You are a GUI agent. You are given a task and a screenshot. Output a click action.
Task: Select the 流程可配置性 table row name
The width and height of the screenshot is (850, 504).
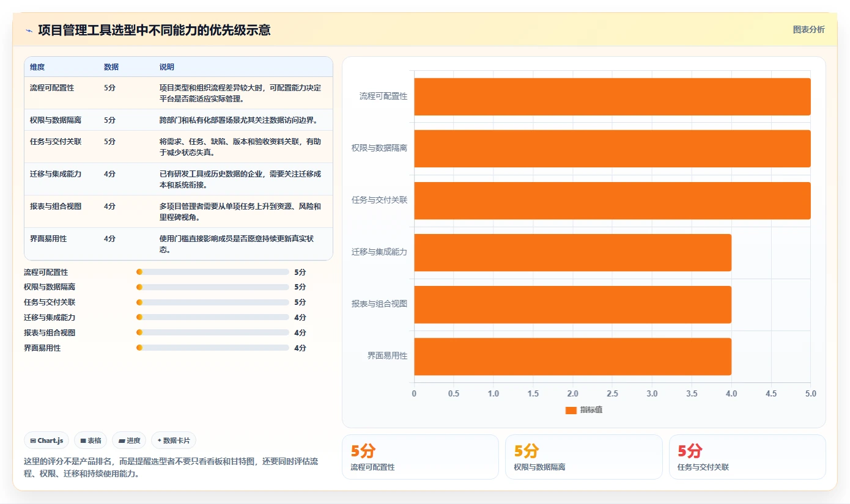52,88
